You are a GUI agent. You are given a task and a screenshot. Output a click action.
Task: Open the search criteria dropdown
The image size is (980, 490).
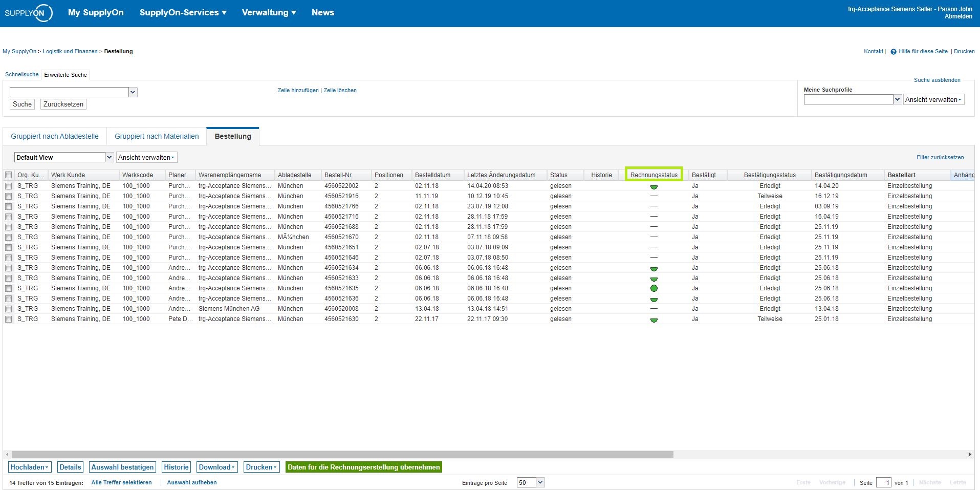(133, 92)
